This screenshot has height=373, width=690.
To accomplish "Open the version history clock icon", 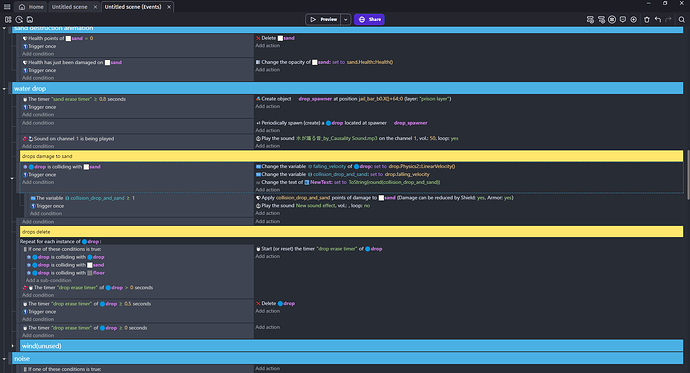I will (x=19, y=19).
